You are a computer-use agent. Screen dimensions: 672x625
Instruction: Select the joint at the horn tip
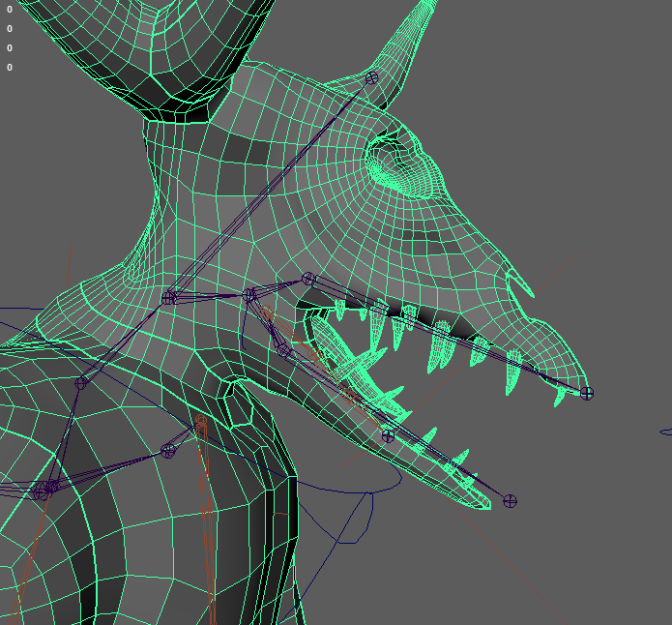[x=371, y=77]
